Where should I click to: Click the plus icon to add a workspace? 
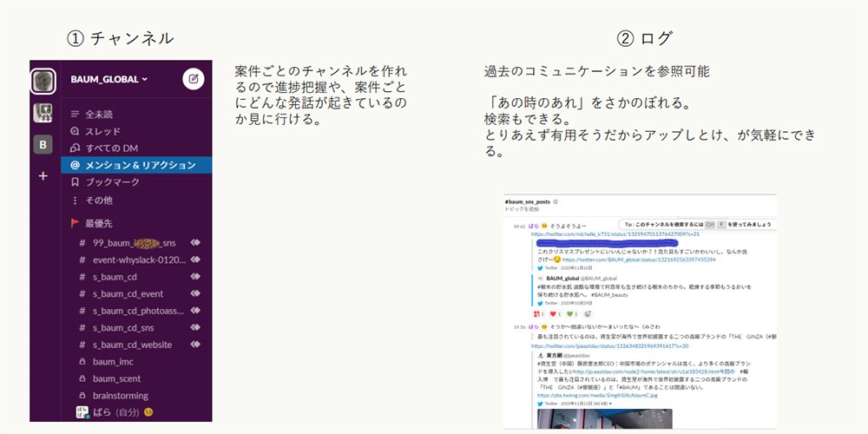click(43, 176)
